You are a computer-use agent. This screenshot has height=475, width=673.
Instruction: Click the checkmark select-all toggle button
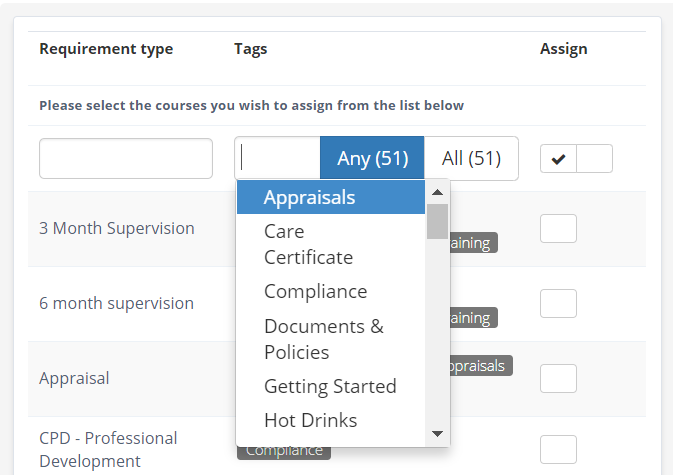click(x=558, y=159)
